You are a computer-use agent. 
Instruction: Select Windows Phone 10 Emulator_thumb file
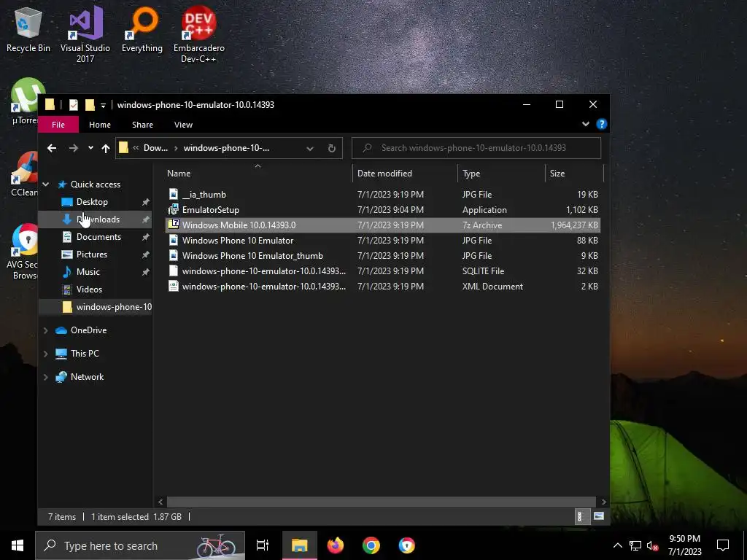click(x=382, y=256)
